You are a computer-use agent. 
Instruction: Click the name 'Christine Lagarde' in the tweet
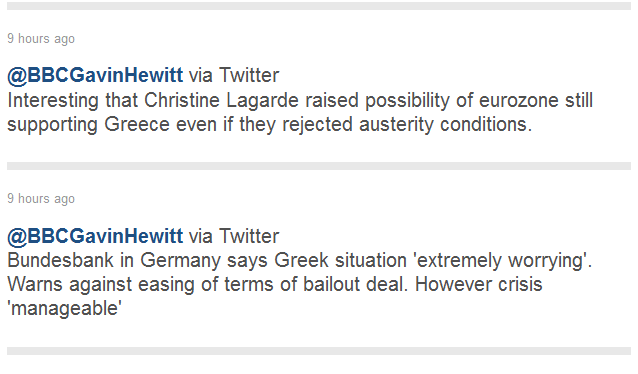(221, 101)
